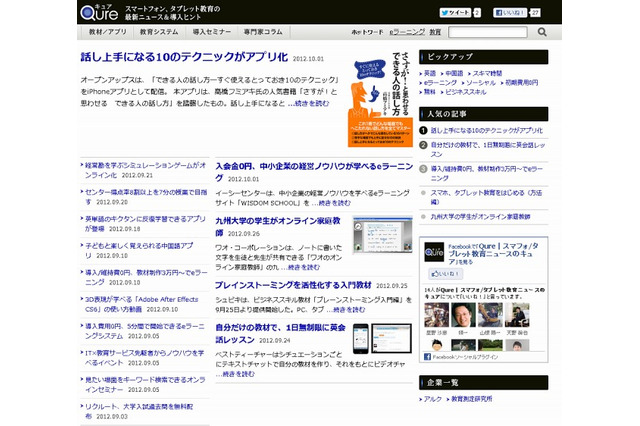Click the Facebook social plugin icon
The width and height of the screenshot is (640, 426).
pyautogui.click(x=427, y=357)
